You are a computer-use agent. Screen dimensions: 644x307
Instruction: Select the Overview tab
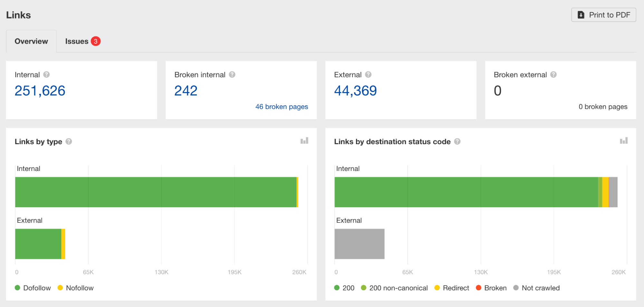(x=31, y=42)
